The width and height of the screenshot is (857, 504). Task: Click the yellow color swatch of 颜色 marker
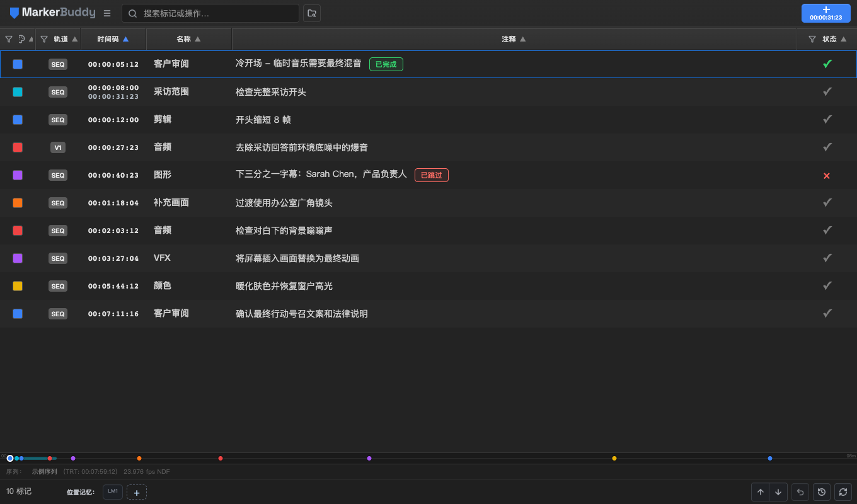[x=18, y=286]
